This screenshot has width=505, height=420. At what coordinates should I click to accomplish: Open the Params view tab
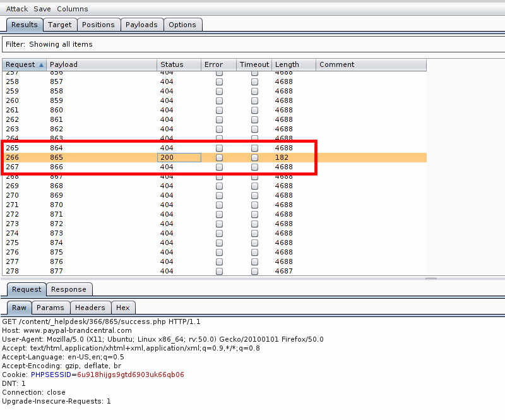(50, 308)
